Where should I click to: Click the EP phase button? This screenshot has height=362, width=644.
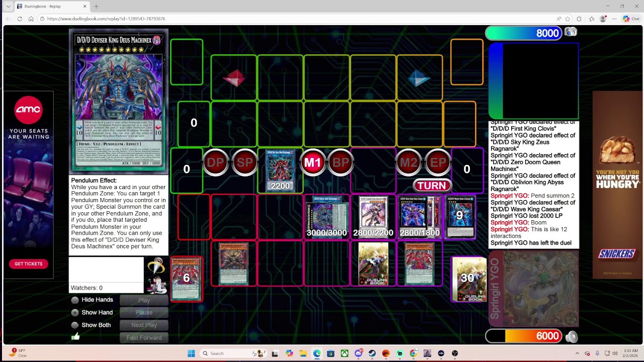click(x=438, y=163)
